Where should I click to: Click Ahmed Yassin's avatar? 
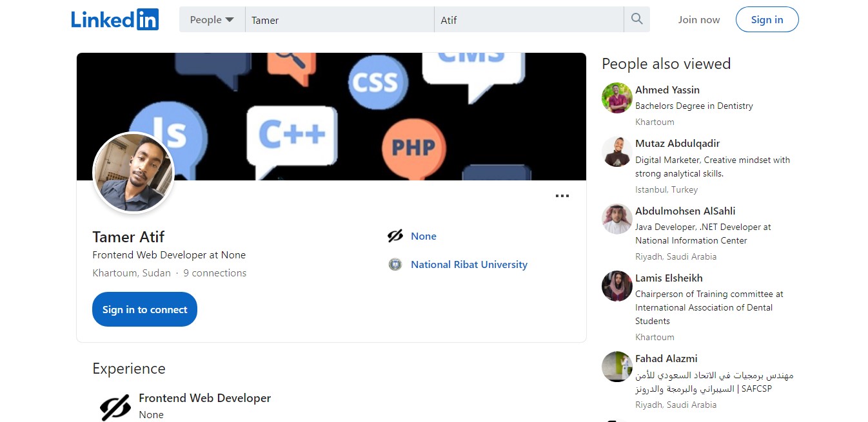[x=617, y=98]
